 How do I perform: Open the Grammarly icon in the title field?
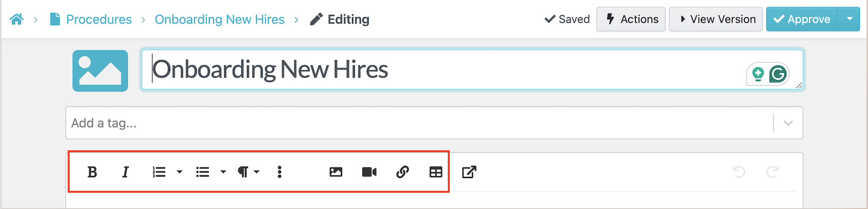(x=778, y=74)
